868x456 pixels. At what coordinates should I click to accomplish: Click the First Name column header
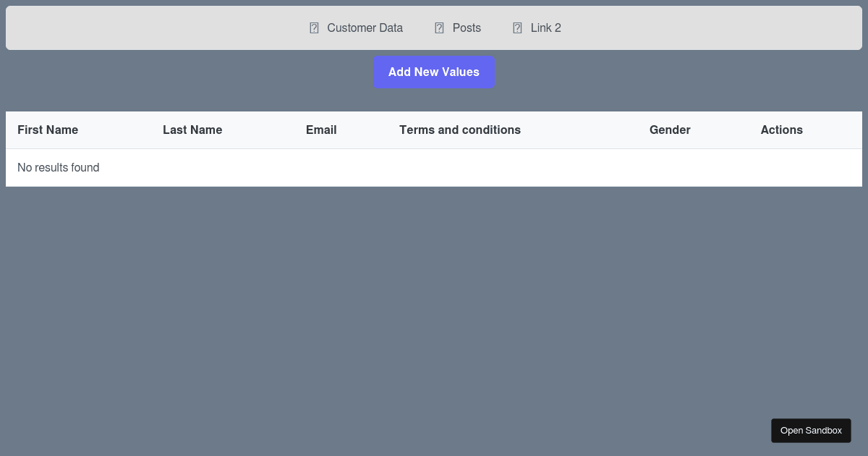(48, 130)
